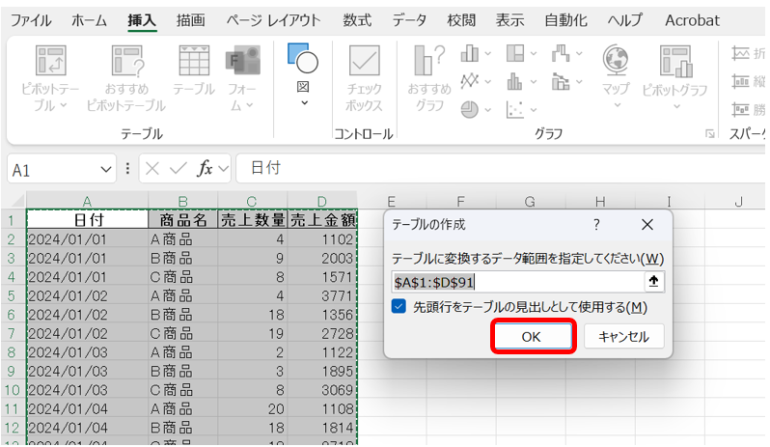Click the Table (テーブル) insert icon

[x=194, y=61]
